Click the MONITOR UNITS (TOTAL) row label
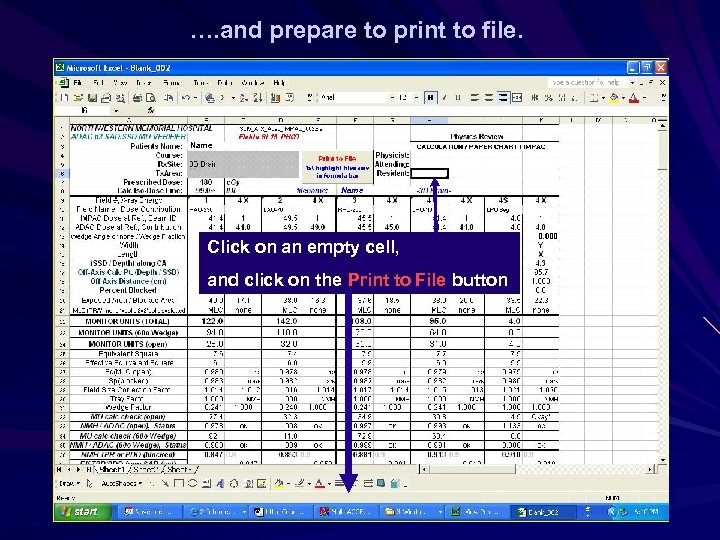Image resolution: width=720 pixels, height=540 pixels. [x=127, y=321]
